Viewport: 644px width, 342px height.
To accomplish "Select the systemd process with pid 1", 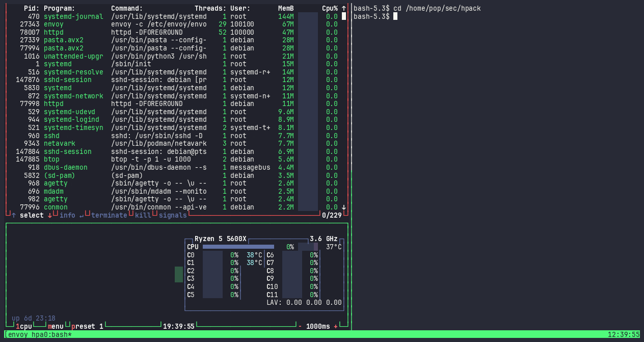I will point(174,64).
